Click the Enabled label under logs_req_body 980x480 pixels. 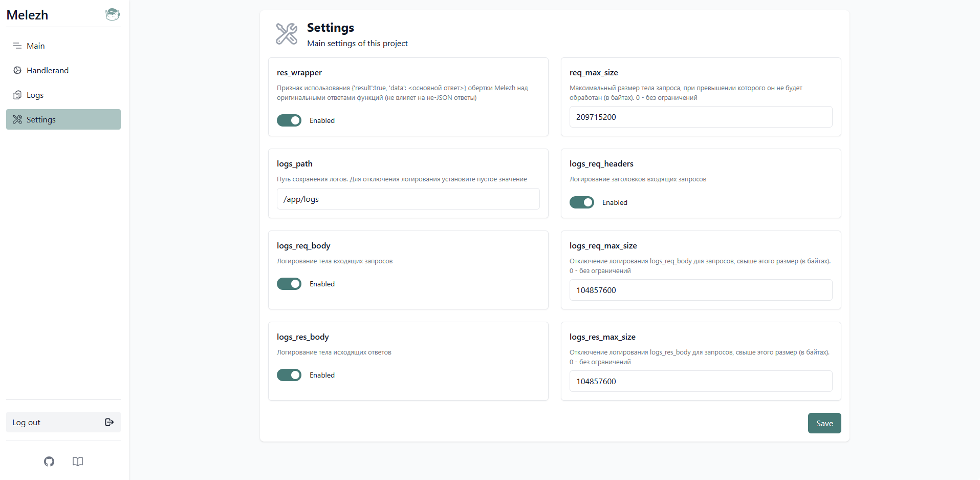tap(322, 284)
